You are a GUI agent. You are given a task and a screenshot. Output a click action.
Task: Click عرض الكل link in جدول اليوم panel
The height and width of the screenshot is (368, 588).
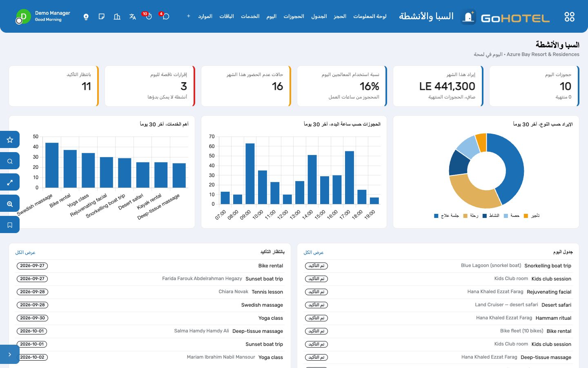(314, 253)
